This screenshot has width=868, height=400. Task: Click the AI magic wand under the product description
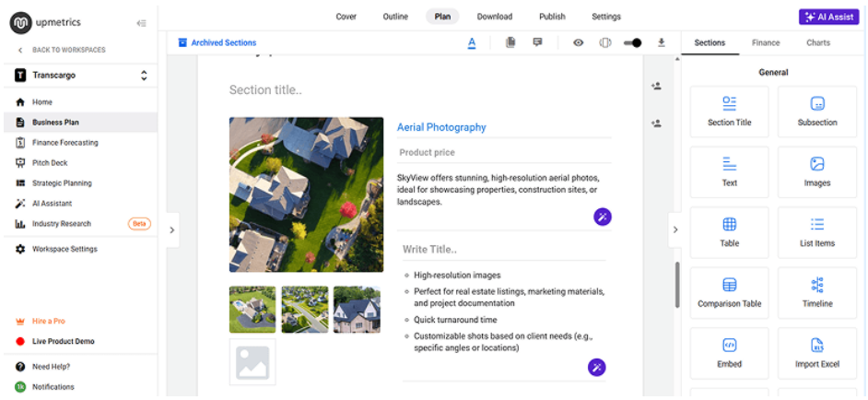(x=603, y=217)
